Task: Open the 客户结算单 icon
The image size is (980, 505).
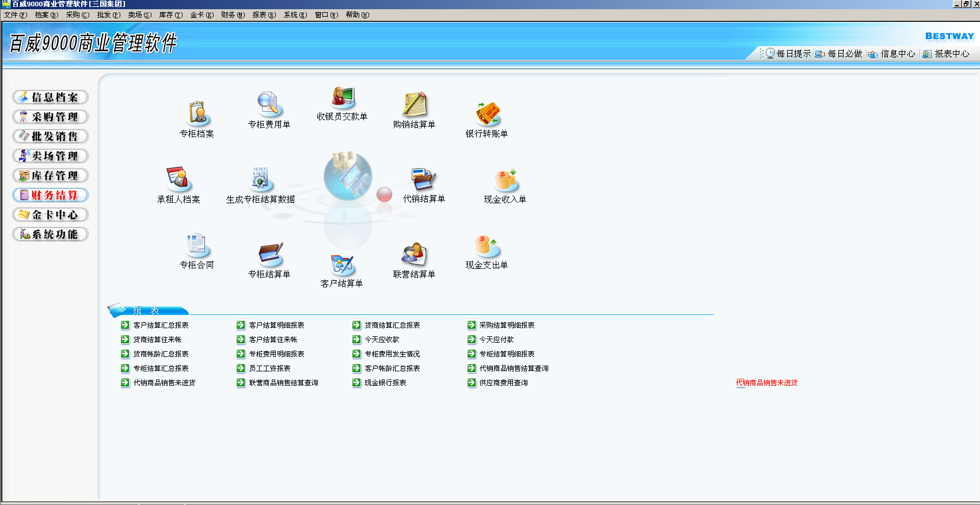Action: click(x=342, y=264)
